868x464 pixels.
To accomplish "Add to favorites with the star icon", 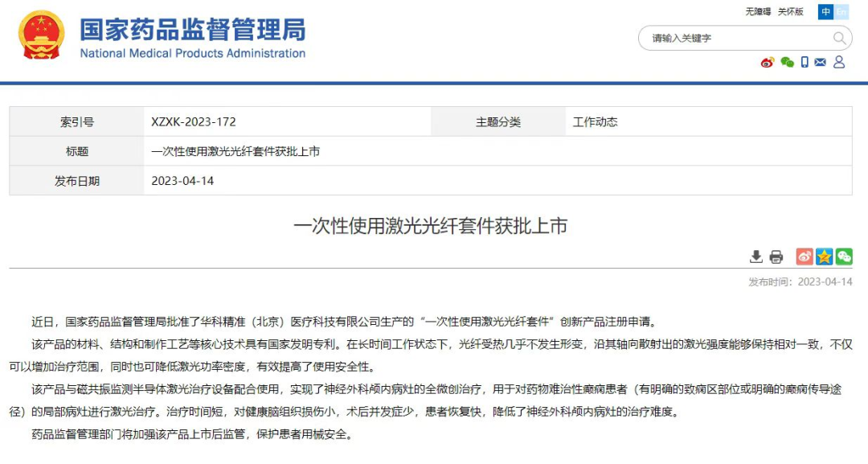I will tap(825, 257).
